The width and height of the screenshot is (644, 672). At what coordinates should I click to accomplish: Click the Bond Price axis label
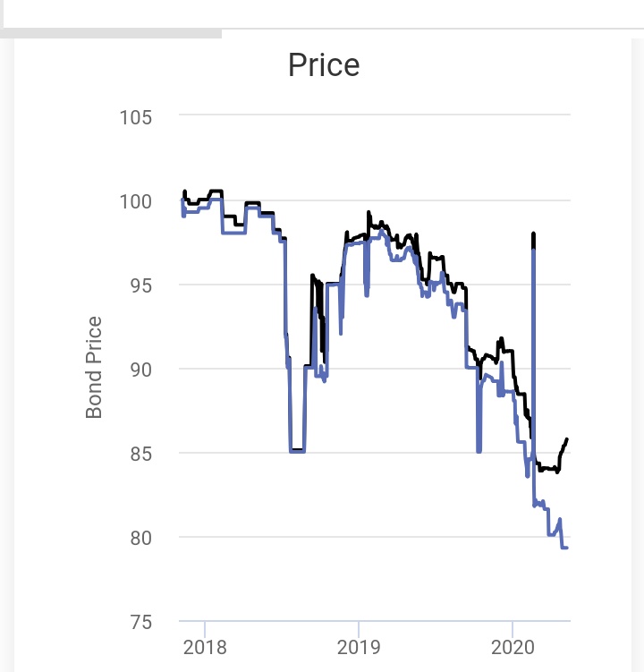tap(95, 368)
